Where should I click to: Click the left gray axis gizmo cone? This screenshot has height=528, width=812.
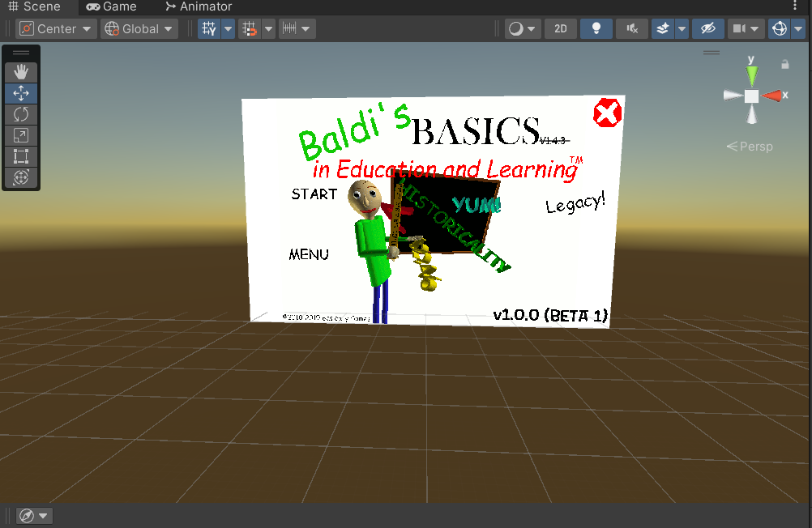(733, 96)
